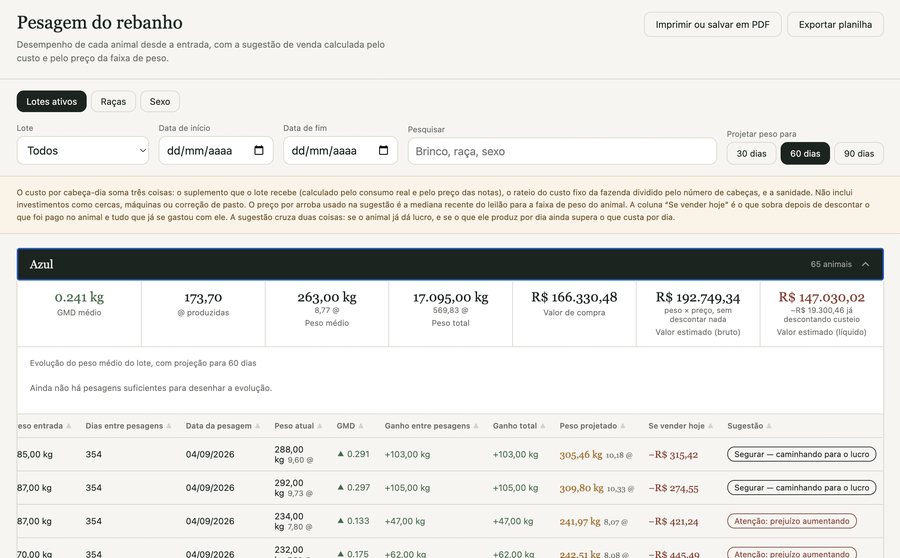Sort by Sugestão column arrow
Image resolution: width=900 pixels, height=558 pixels.
pos(769,426)
